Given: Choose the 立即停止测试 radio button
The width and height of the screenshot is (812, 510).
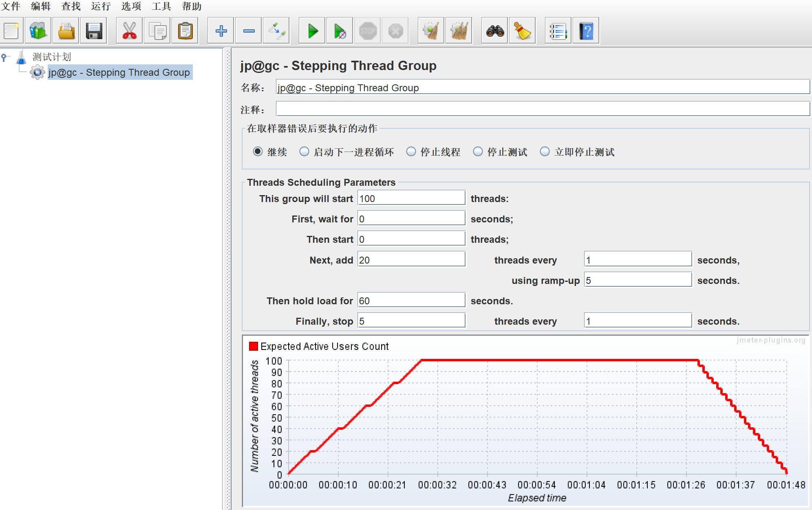Looking at the screenshot, I should coord(545,152).
